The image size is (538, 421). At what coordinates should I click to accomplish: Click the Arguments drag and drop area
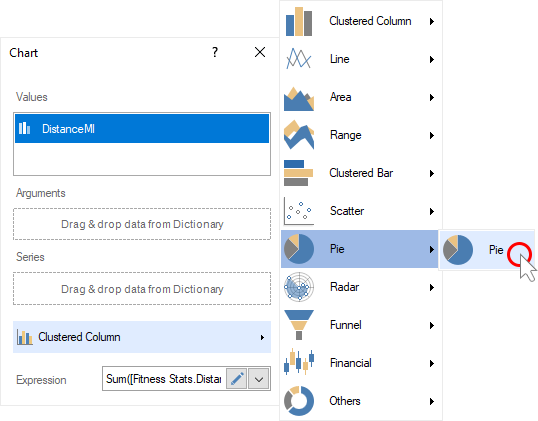[x=142, y=224]
